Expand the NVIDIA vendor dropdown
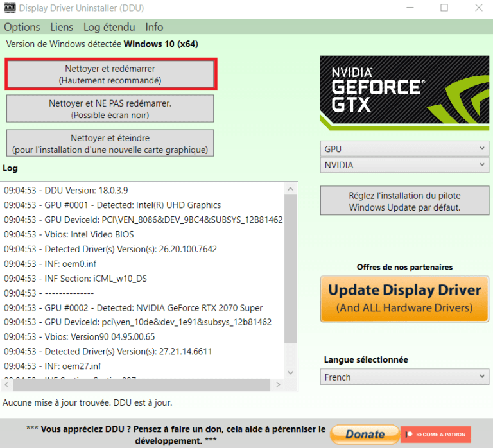This screenshot has height=448, width=493. [404, 165]
